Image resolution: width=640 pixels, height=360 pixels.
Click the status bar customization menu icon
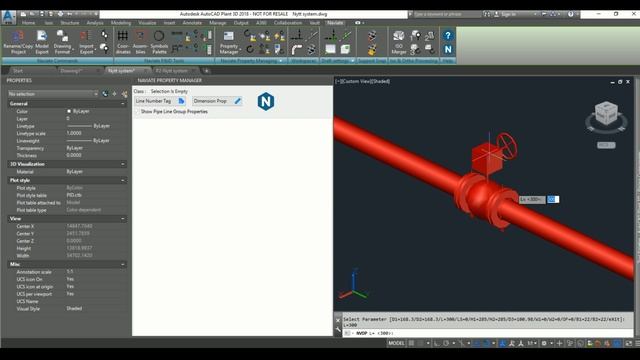click(x=637, y=343)
